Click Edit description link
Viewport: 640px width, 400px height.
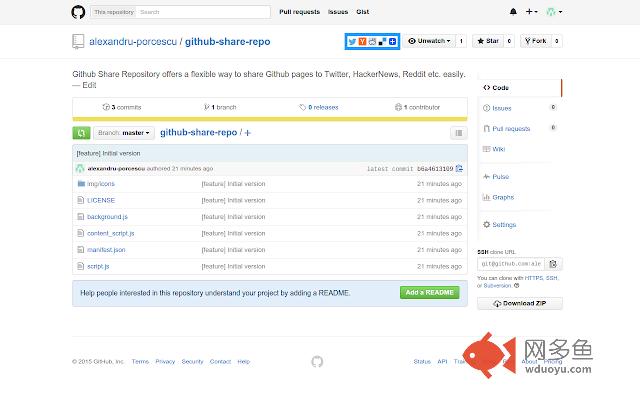[89, 85]
